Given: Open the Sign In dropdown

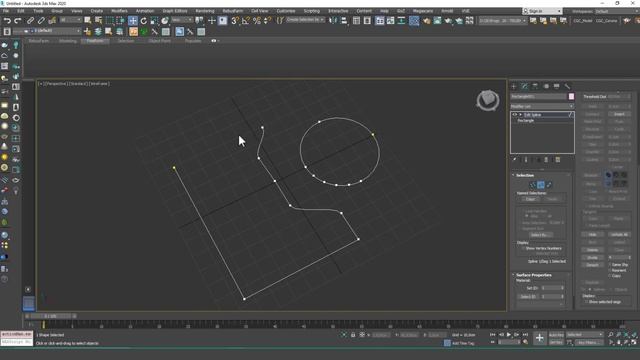Looking at the screenshot, I should (542, 11).
